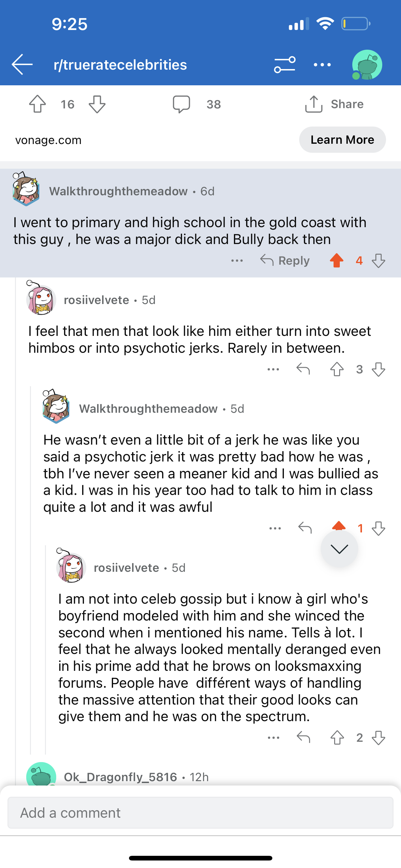Screen dimensions: 401x868
Task: Remove upvote on the gold coast comment
Action: [x=337, y=261]
